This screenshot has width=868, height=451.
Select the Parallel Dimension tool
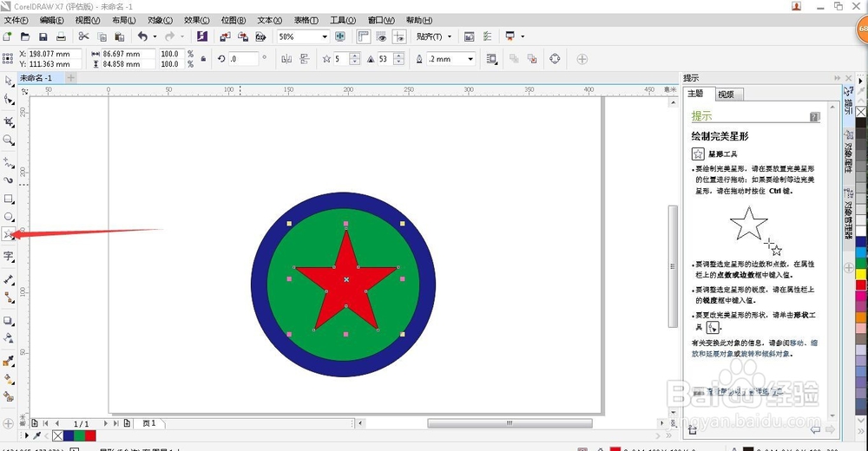9,279
